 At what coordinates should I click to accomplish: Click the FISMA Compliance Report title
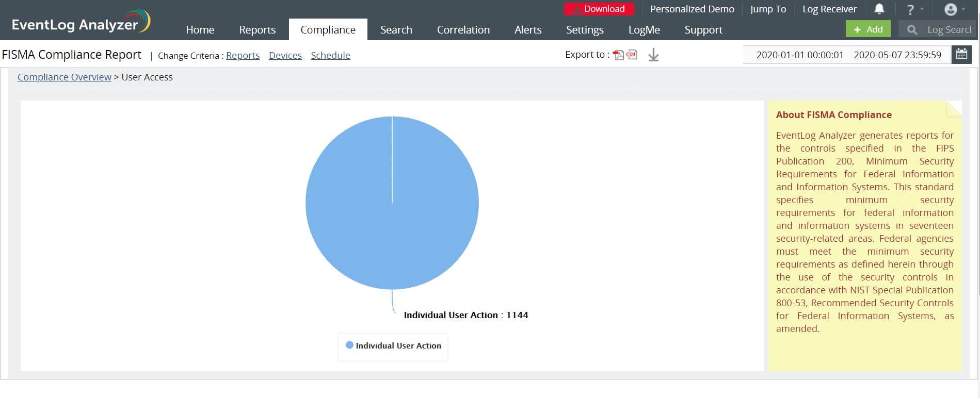[71, 55]
